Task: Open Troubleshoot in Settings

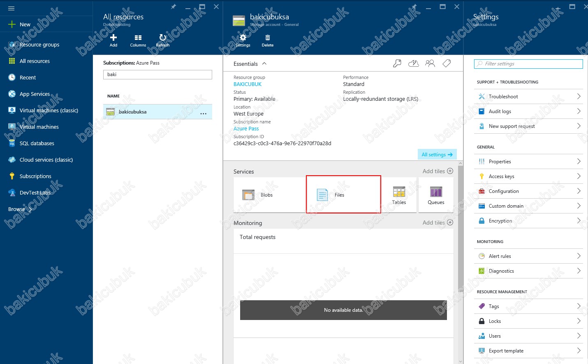Action: 528,97
